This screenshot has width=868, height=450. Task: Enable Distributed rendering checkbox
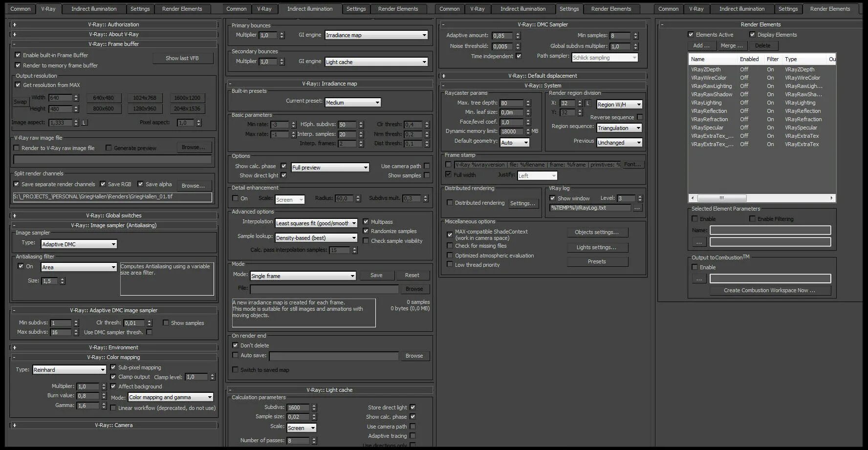450,203
